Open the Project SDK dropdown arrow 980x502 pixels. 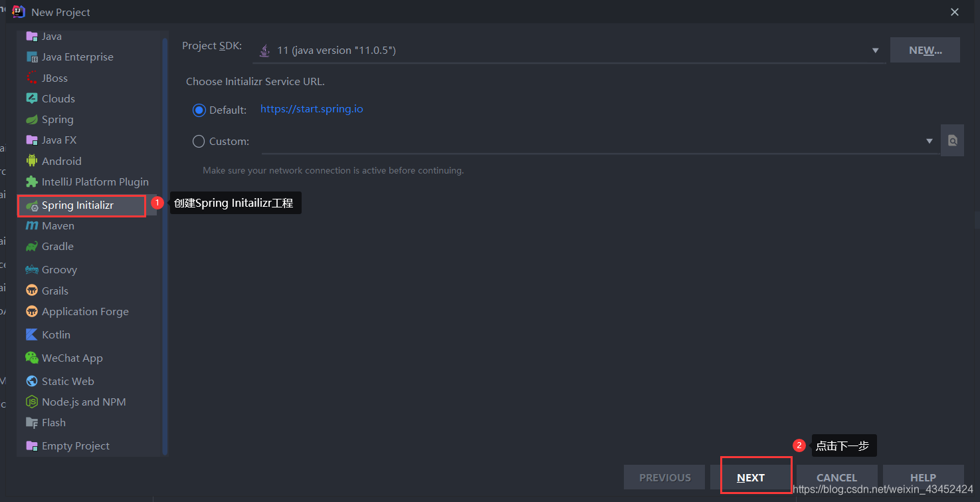tap(876, 51)
